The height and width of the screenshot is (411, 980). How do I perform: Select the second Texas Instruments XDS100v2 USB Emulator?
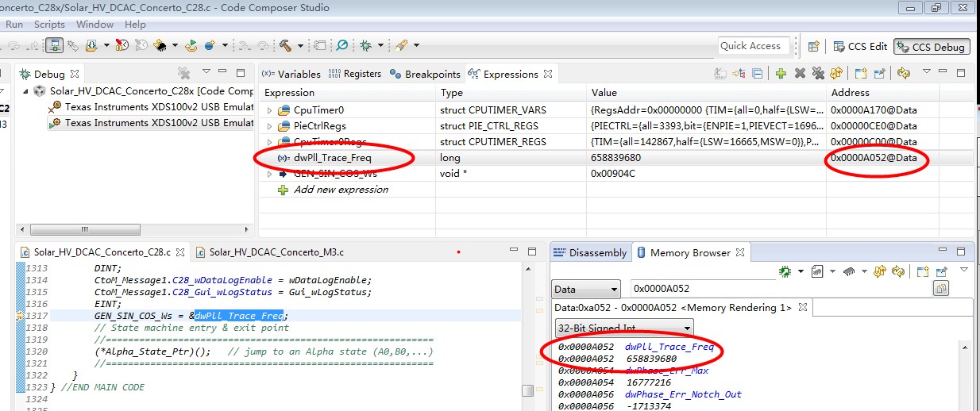pos(151,123)
